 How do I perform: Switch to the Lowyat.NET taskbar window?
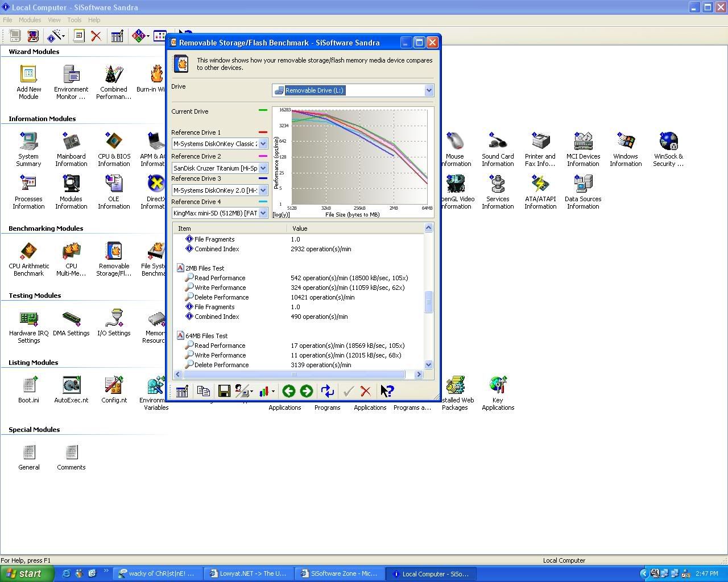click(249, 573)
